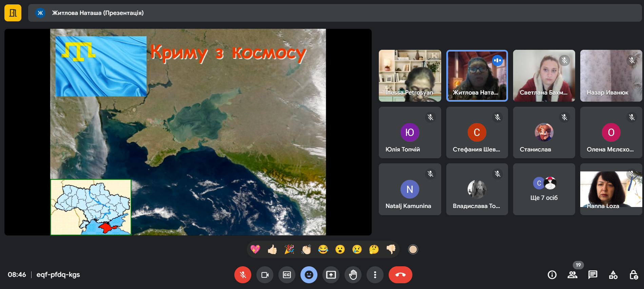Click the yellow door icon at top left

pos(13,13)
